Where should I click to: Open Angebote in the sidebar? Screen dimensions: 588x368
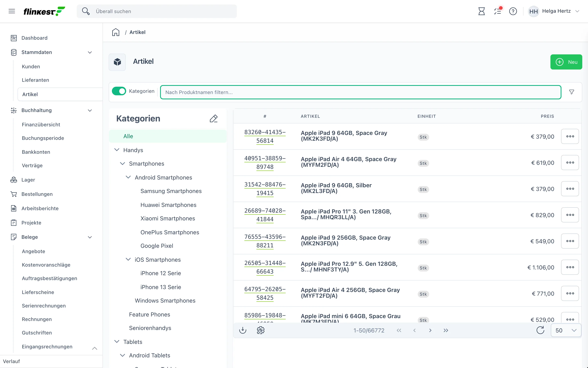click(33, 251)
